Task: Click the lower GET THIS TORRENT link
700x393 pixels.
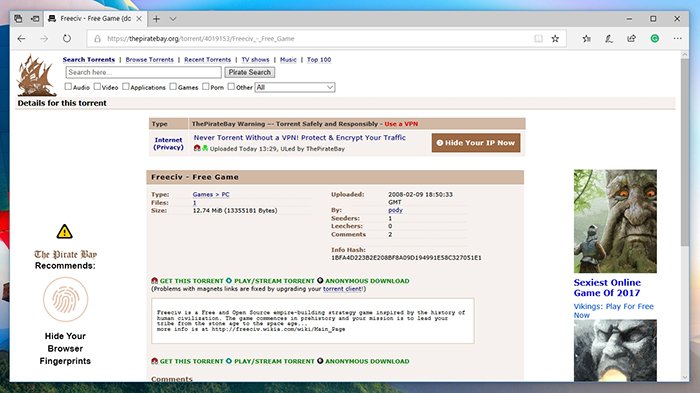Action: (x=192, y=361)
